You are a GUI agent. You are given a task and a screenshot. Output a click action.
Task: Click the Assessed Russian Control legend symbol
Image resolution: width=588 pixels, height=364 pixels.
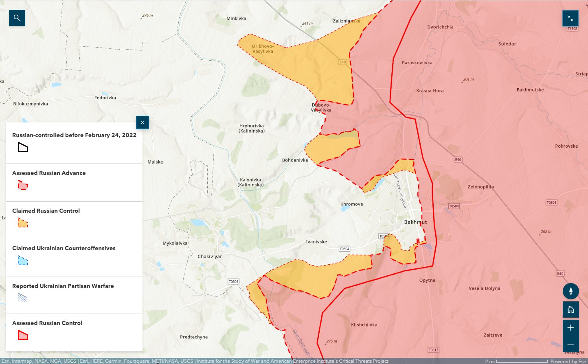(23, 335)
